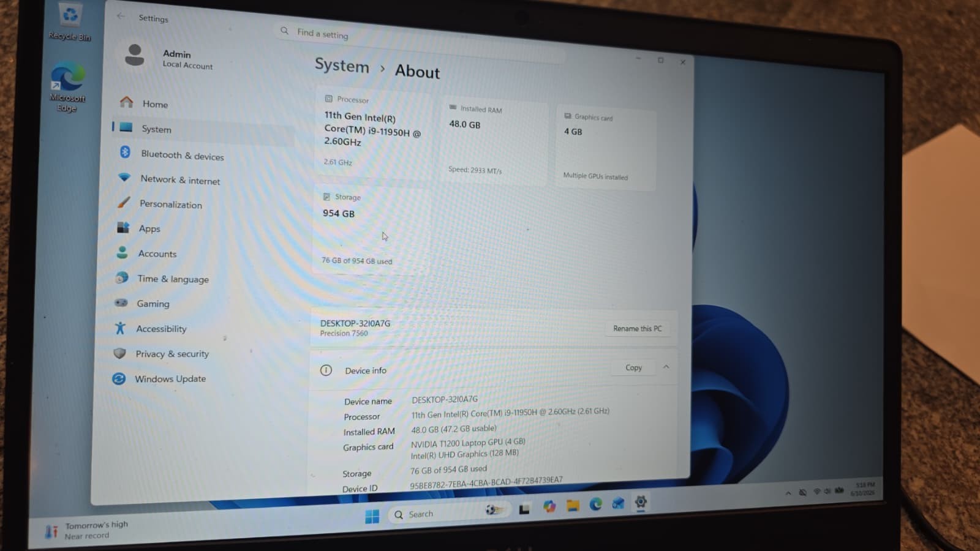The width and height of the screenshot is (980, 551).
Task: Open Outlook from the taskbar
Action: tap(618, 503)
